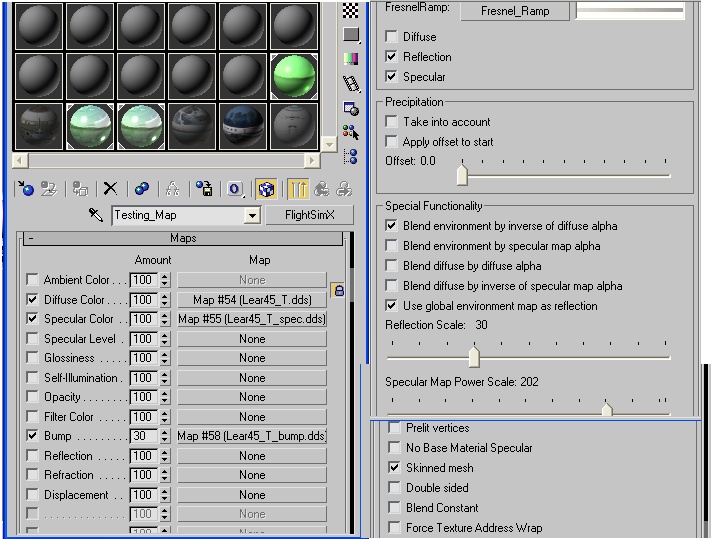Viewport: 718px width, 539px height.
Task: Toggle Show Map in Viewport cube icon
Action: point(265,188)
